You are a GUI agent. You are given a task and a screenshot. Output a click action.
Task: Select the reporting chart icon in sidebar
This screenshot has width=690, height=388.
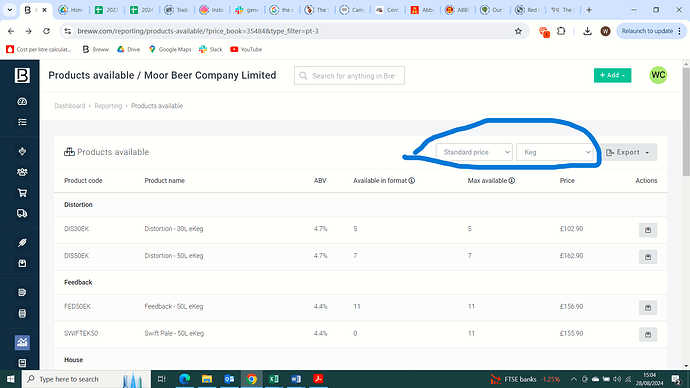(x=22, y=342)
